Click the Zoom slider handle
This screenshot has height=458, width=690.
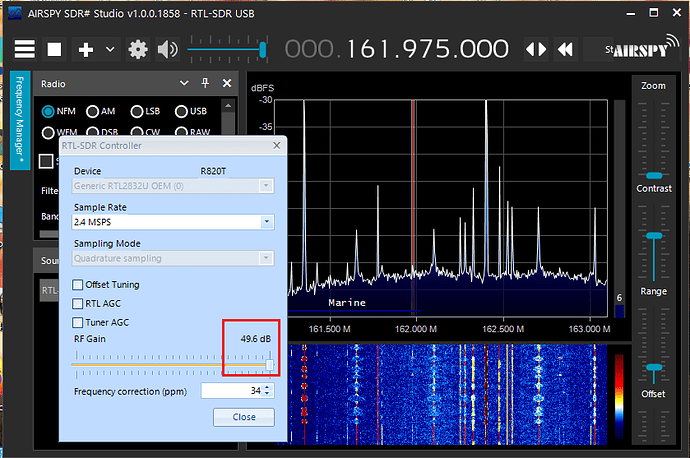click(x=654, y=176)
